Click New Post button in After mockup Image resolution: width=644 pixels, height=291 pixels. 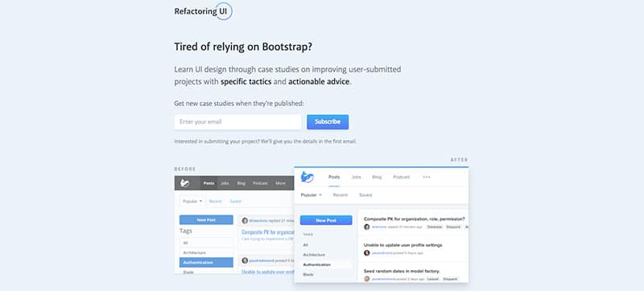(x=326, y=220)
